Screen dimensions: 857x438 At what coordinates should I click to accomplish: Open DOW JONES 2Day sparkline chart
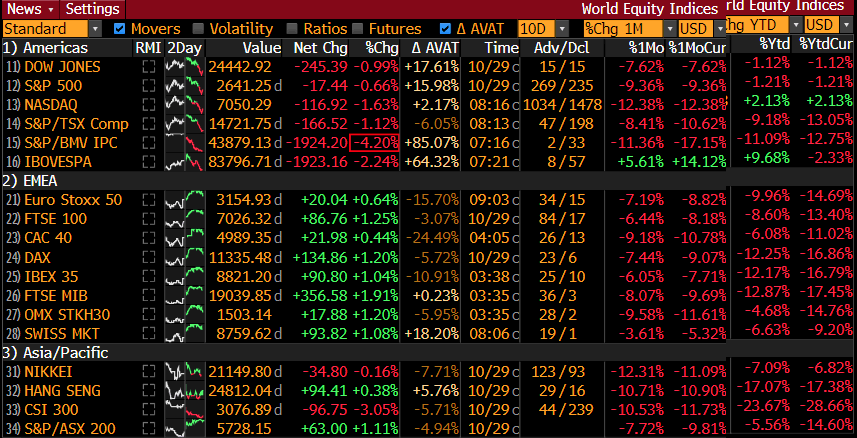pos(185,67)
